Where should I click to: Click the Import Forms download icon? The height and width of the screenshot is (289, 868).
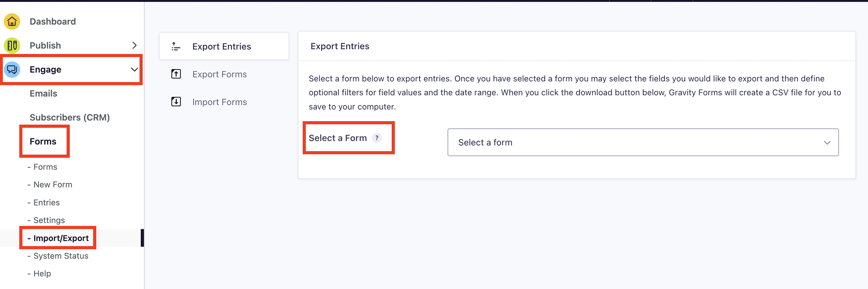pos(176,102)
